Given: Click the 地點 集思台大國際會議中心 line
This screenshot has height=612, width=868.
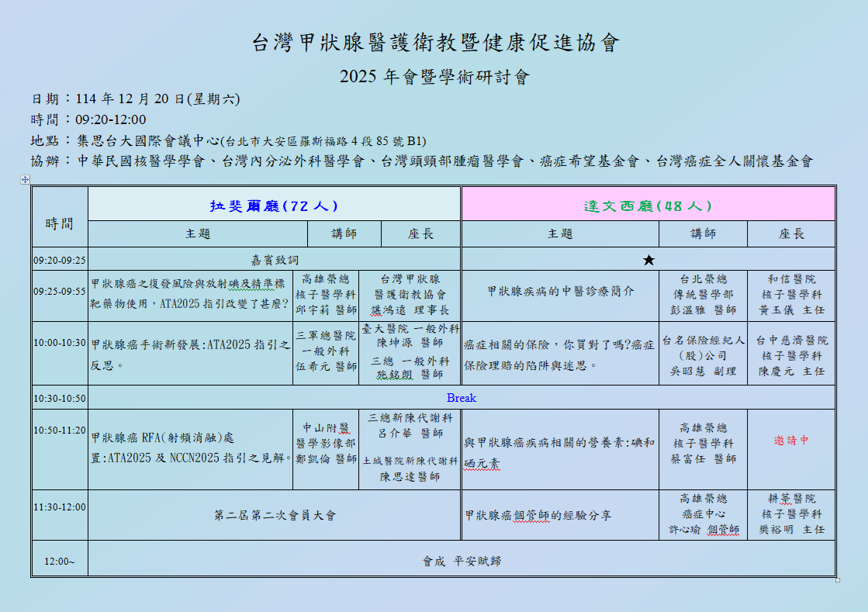Looking at the screenshot, I should tap(228, 141).
